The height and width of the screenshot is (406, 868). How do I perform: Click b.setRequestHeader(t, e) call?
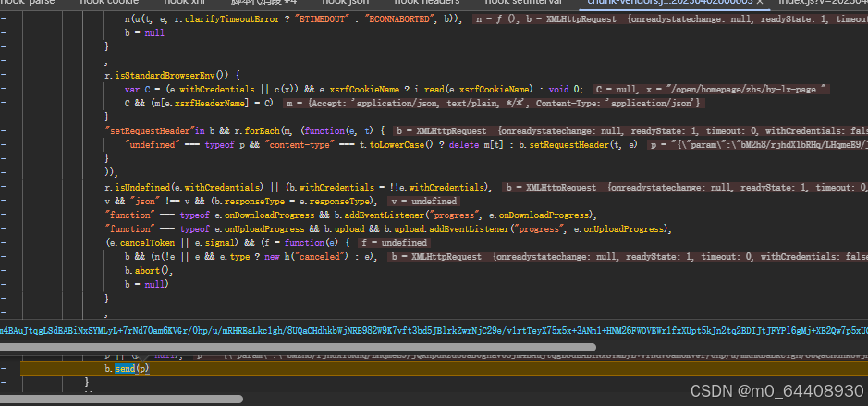[576, 145]
